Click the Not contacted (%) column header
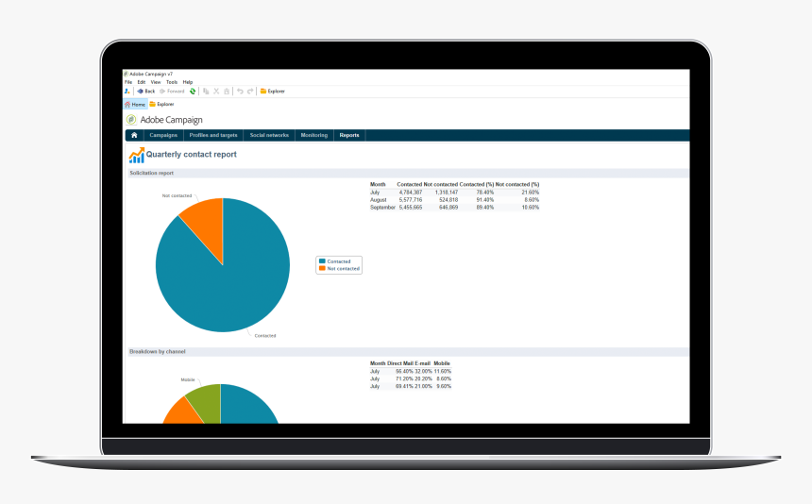This screenshot has width=812, height=504. point(517,184)
